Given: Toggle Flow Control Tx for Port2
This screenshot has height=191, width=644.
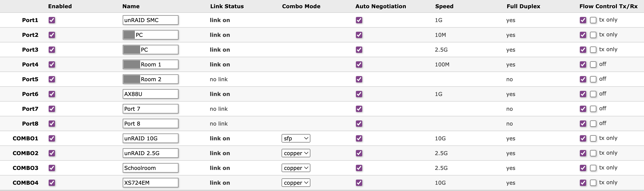Looking at the screenshot, I should pos(583,35).
